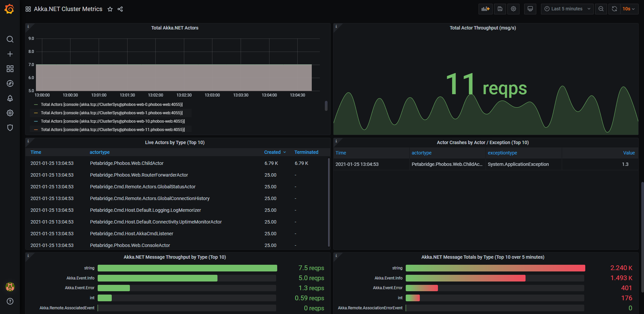Open the Dashboards grid icon in sidebar
The image size is (644, 314).
tap(10, 69)
